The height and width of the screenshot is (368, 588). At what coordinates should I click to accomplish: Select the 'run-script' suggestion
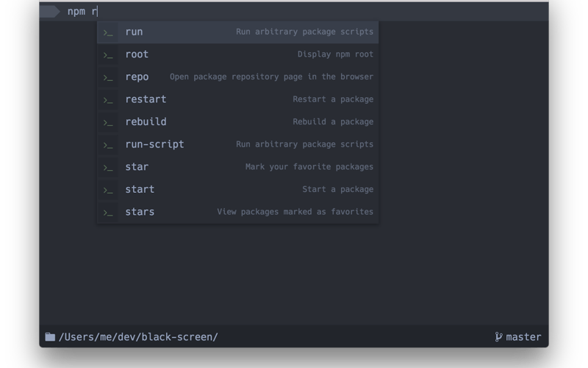coord(237,144)
